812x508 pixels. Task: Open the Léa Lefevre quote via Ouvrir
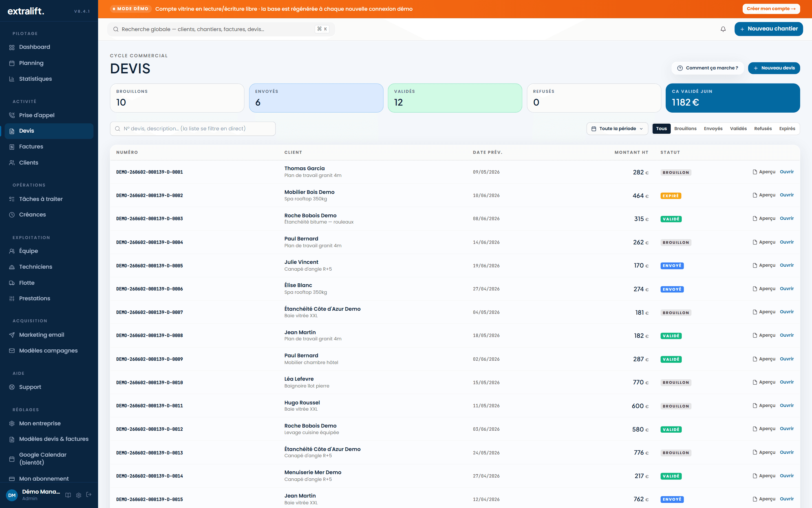(x=787, y=382)
